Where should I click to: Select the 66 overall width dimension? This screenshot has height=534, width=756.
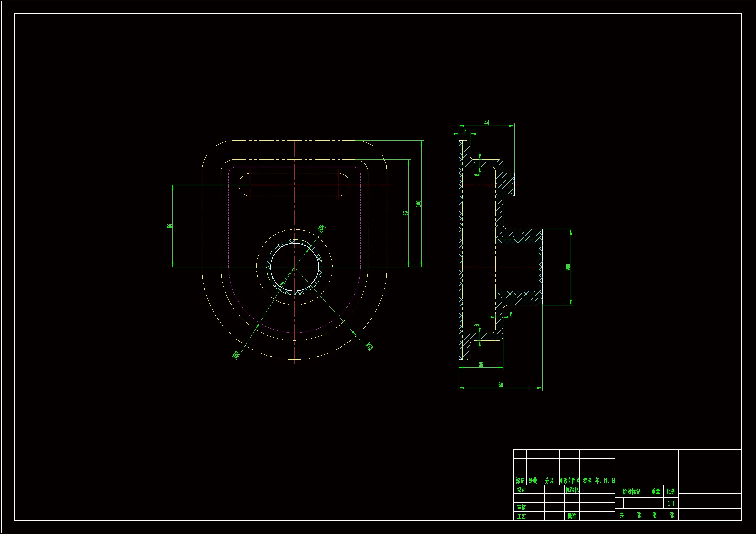[501, 385]
